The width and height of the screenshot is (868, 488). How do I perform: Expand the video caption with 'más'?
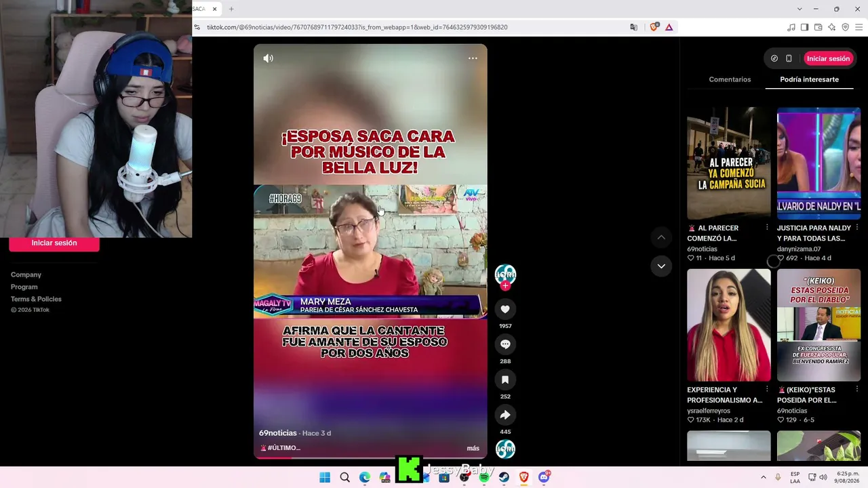coord(473,448)
